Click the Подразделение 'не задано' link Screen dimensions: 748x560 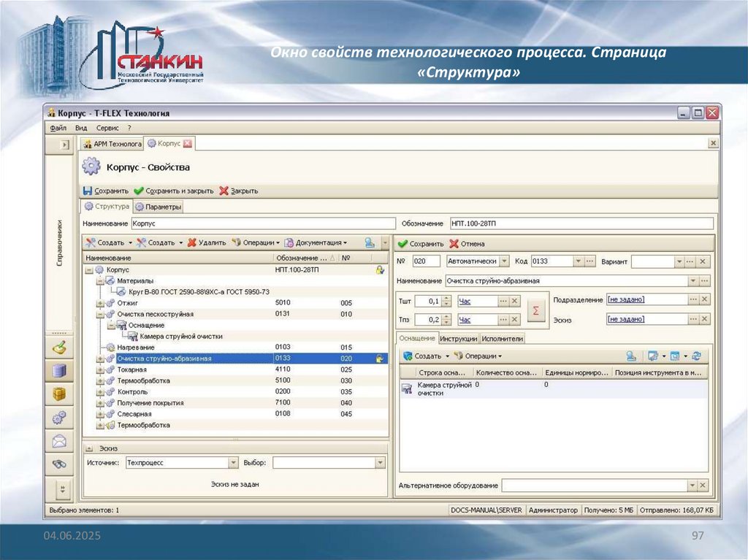tap(626, 299)
